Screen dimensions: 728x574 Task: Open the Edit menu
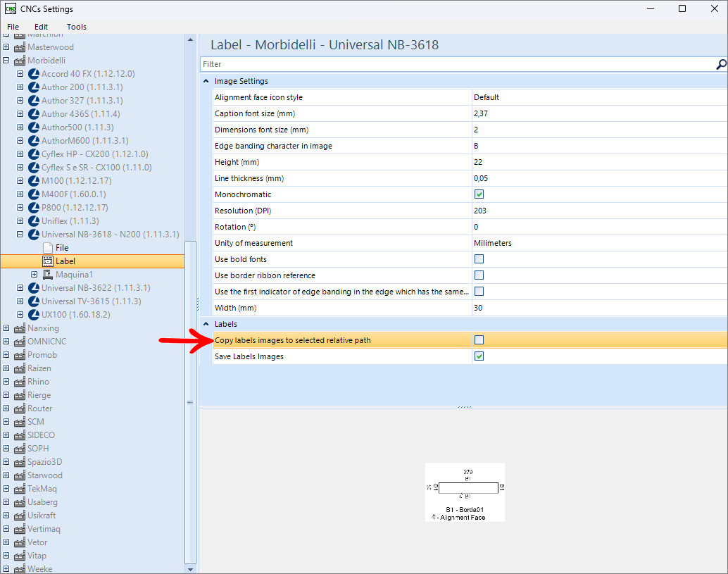coord(41,27)
